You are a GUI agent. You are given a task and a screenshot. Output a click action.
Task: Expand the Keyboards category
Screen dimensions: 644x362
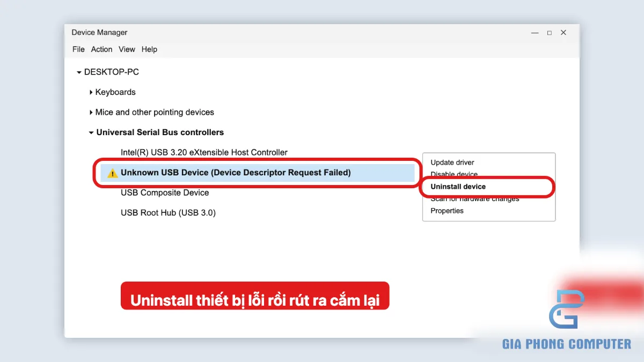(x=91, y=92)
